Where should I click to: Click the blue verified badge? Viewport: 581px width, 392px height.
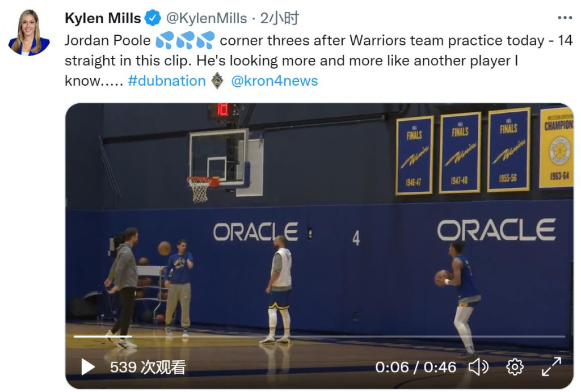pos(153,18)
